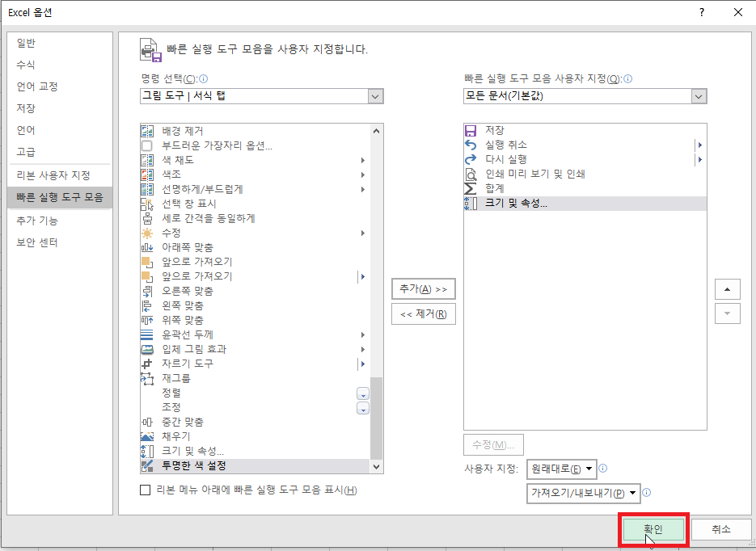Open the 추가 기능 category

(60, 221)
